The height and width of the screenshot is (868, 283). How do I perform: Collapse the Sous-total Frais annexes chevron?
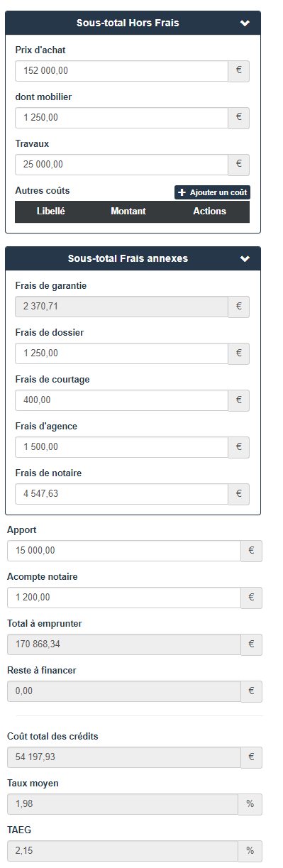coord(245,259)
